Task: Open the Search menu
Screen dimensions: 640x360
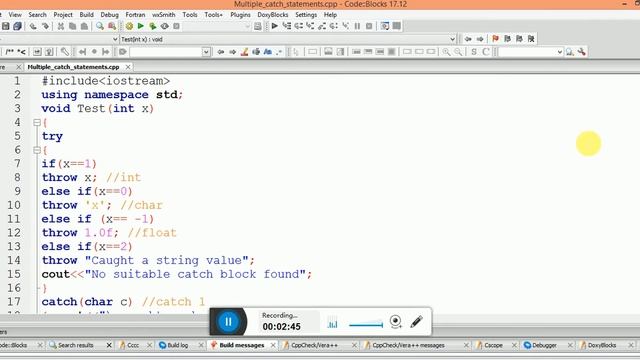Action: [x=37, y=15]
